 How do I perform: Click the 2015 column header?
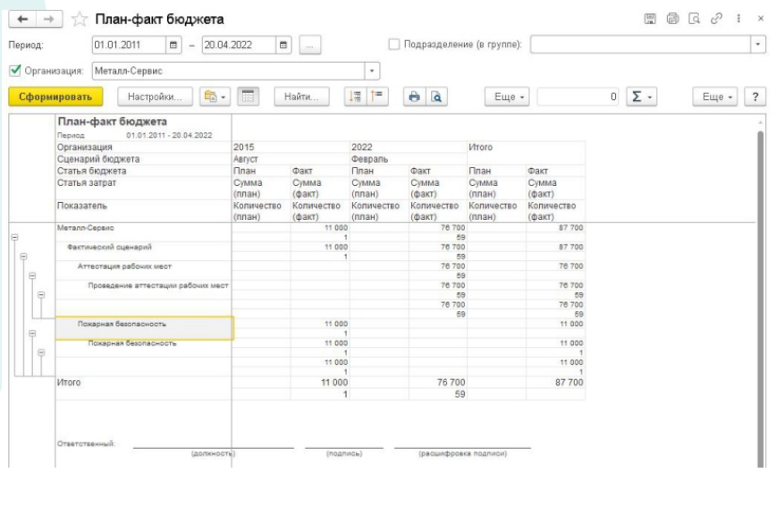click(x=243, y=147)
